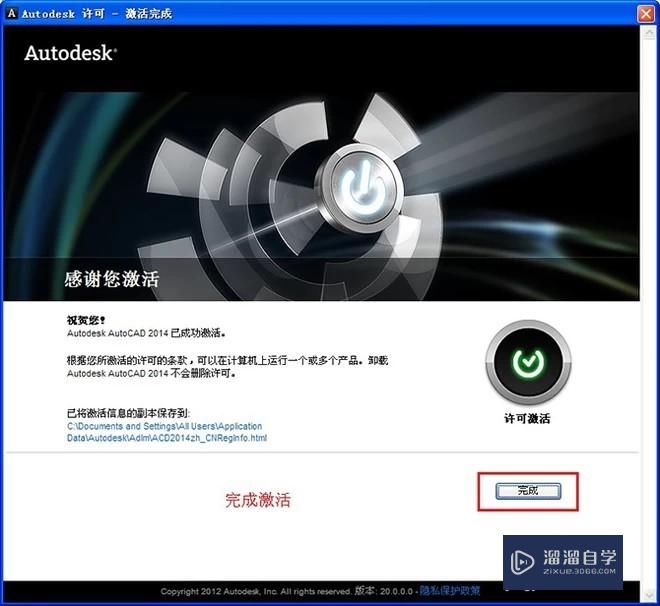Screen dimensions: 660x606
Task: Click the Autodesk 'A' title bar icon
Action: pos(12,13)
